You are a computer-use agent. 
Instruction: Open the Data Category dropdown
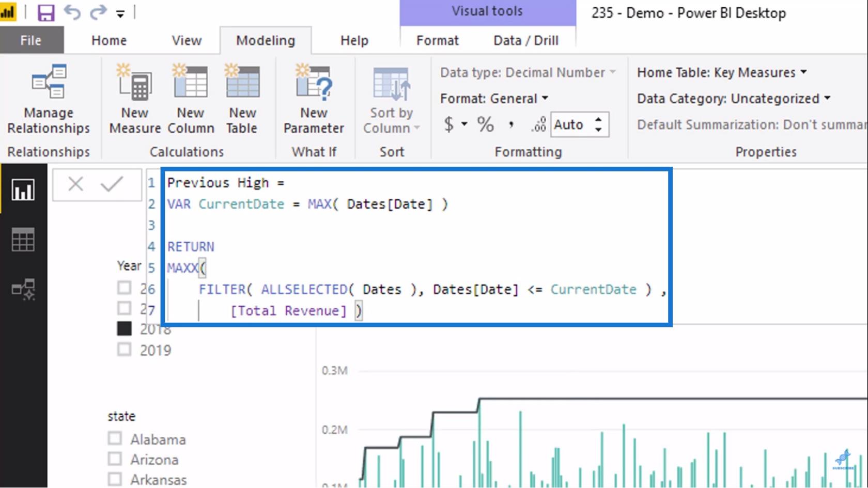(x=734, y=98)
